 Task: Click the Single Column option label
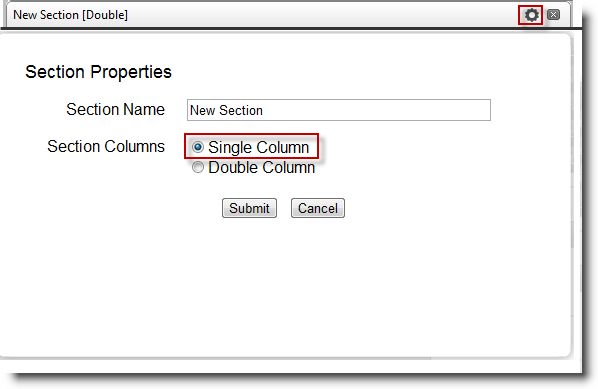(x=258, y=147)
